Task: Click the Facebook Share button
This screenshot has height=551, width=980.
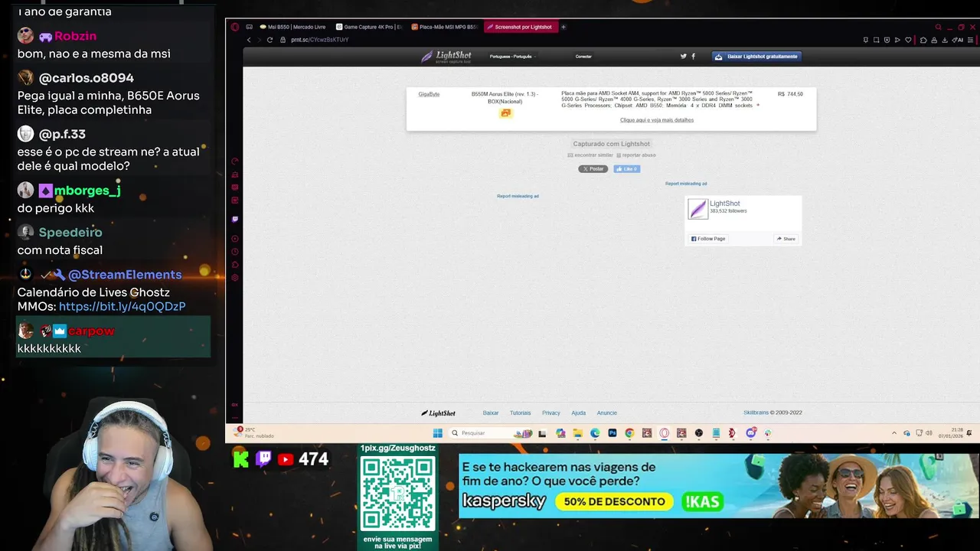Action: tap(786, 239)
